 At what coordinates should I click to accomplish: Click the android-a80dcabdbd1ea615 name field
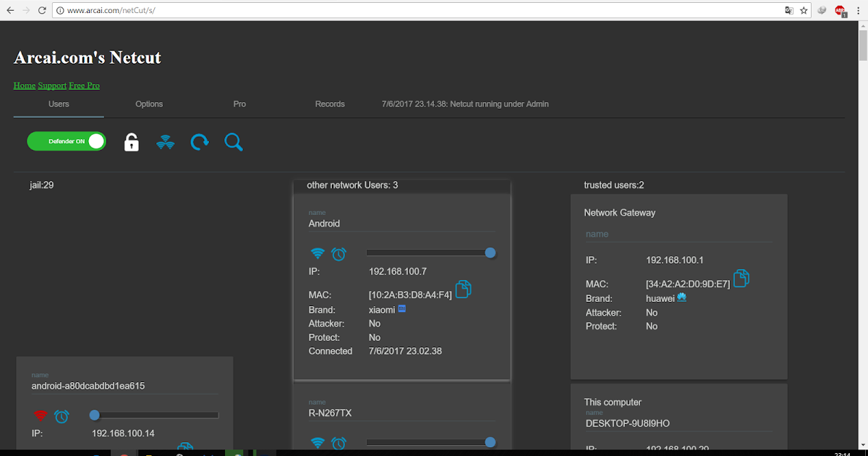coord(124,387)
